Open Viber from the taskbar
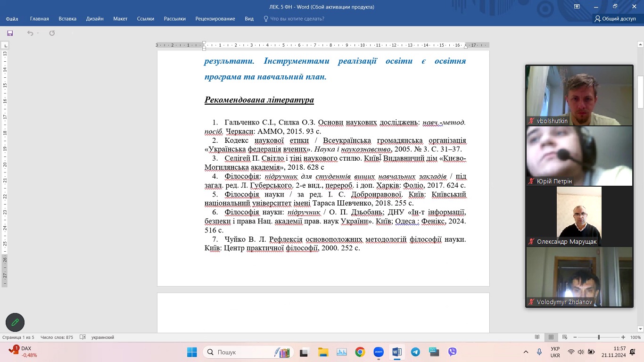The width and height of the screenshot is (644, 362). click(452, 352)
